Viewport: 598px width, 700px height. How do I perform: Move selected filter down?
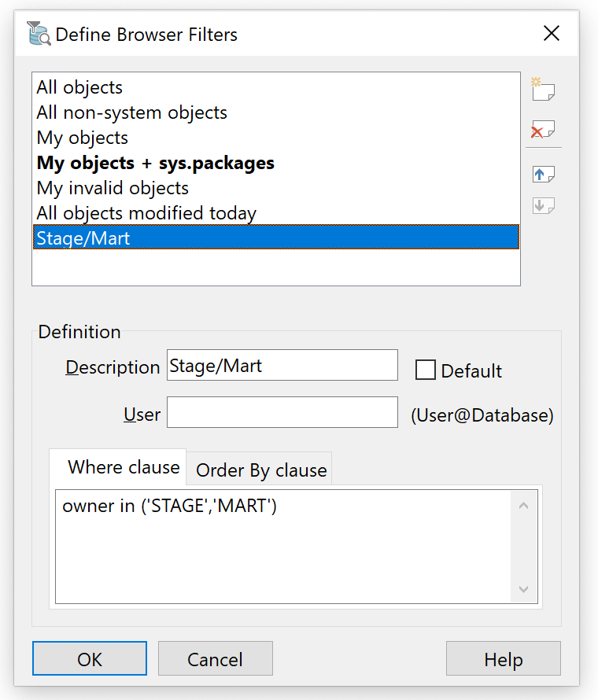[x=544, y=206]
